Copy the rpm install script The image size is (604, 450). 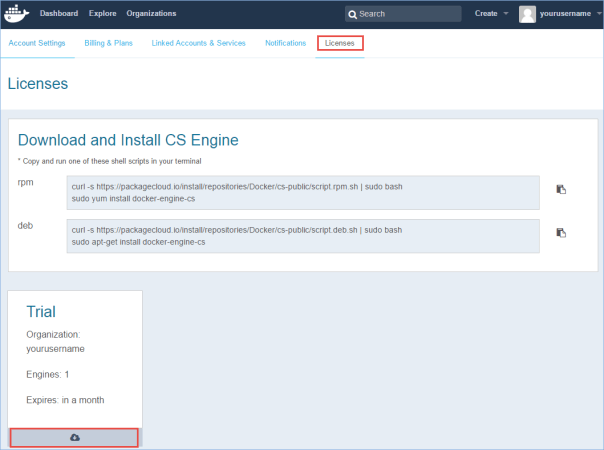(561, 189)
